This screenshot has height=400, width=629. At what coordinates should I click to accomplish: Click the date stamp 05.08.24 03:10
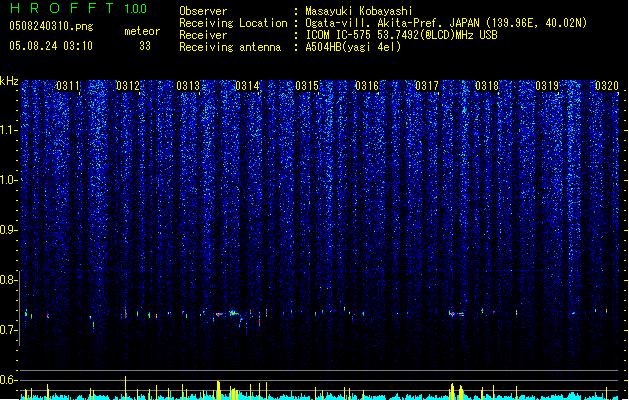pyautogui.click(x=51, y=46)
